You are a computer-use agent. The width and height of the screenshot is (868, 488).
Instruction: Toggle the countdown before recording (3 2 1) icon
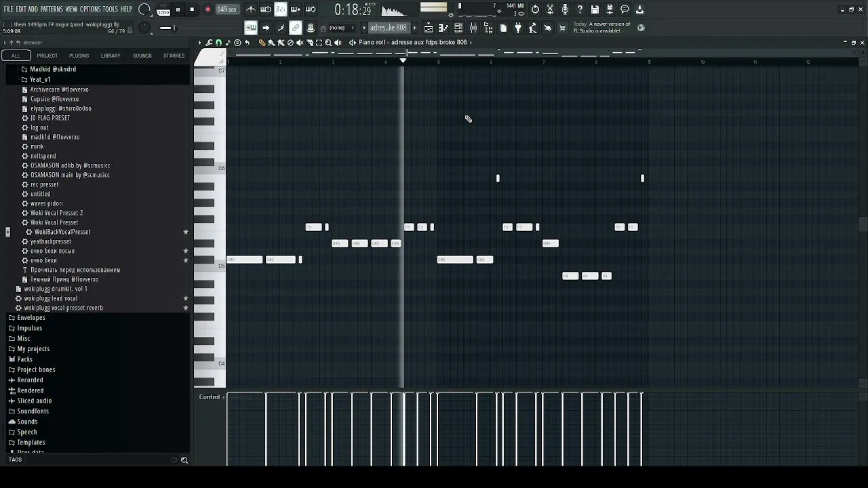[281, 9]
